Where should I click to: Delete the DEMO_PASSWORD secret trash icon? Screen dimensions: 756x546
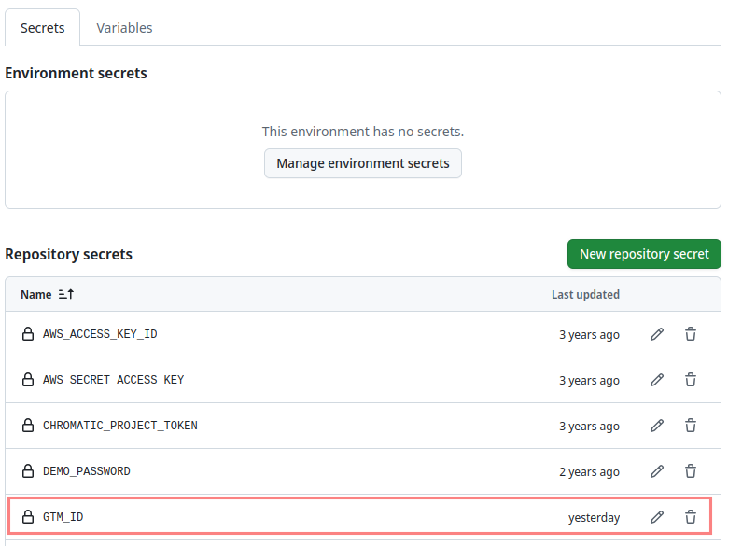coord(691,470)
